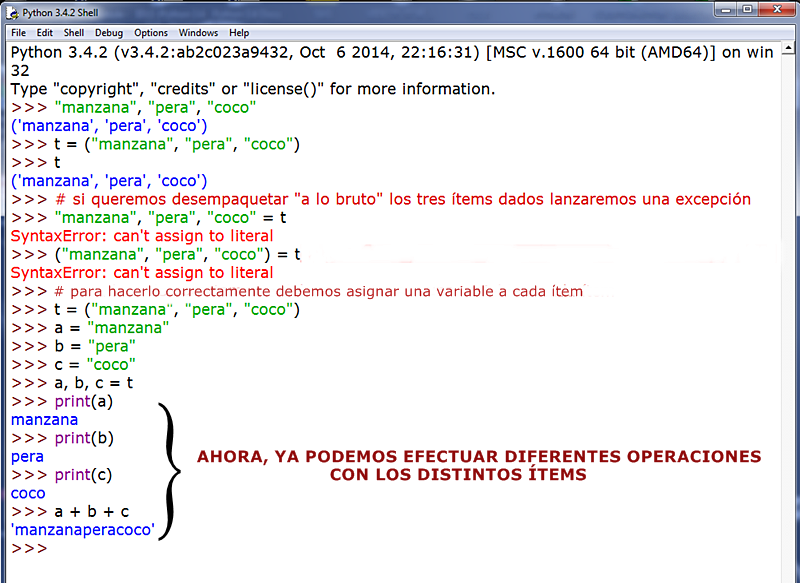Image resolution: width=800 pixels, height=583 pixels.
Task: Click the first SyntaxError message line
Action: point(139,235)
